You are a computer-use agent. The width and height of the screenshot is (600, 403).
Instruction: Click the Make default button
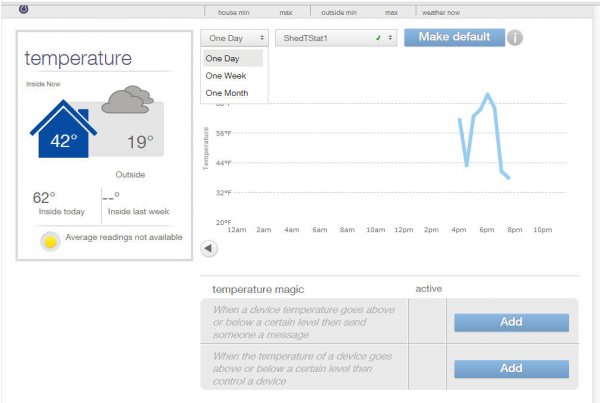coord(454,37)
